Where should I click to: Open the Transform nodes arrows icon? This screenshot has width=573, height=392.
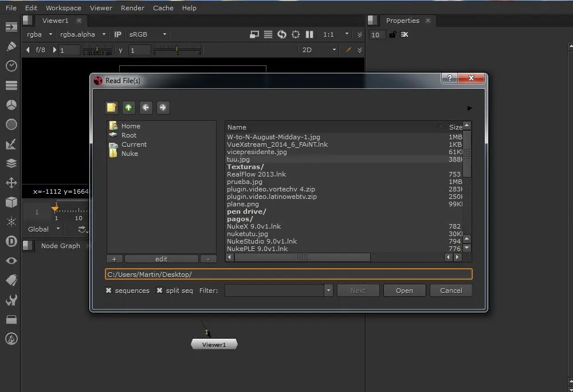click(x=11, y=183)
